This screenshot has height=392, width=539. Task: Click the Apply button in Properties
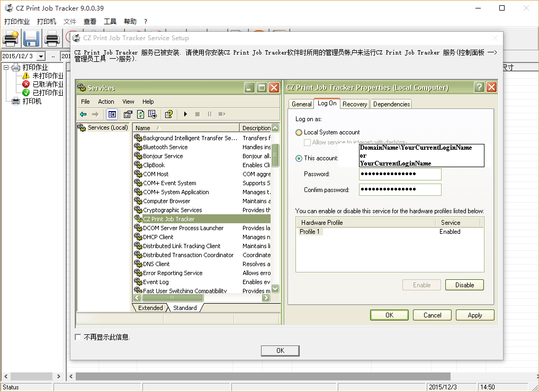point(475,315)
